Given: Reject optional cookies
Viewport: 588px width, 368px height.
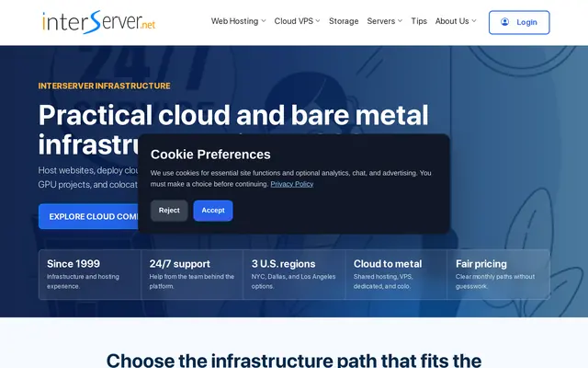Looking at the screenshot, I should pos(169,211).
